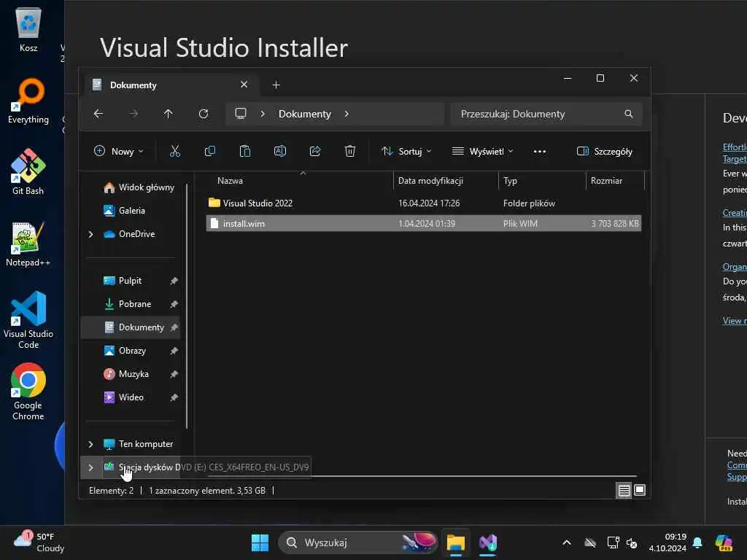
Task: Expand the Stacja dysków DVD node
Action: click(x=90, y=467)
